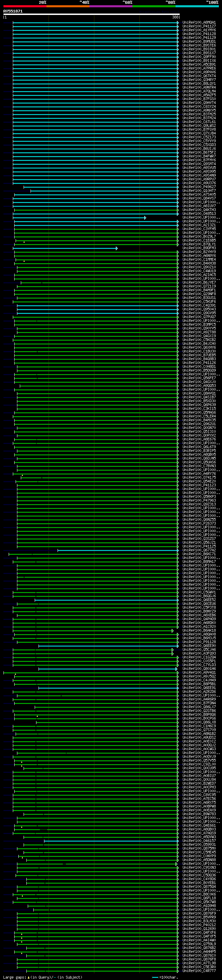Image resolution: width=222 pixels, height=980 pixels.
Task: Click the orange ~40% identity legend segment
Action: click(68, 6)
